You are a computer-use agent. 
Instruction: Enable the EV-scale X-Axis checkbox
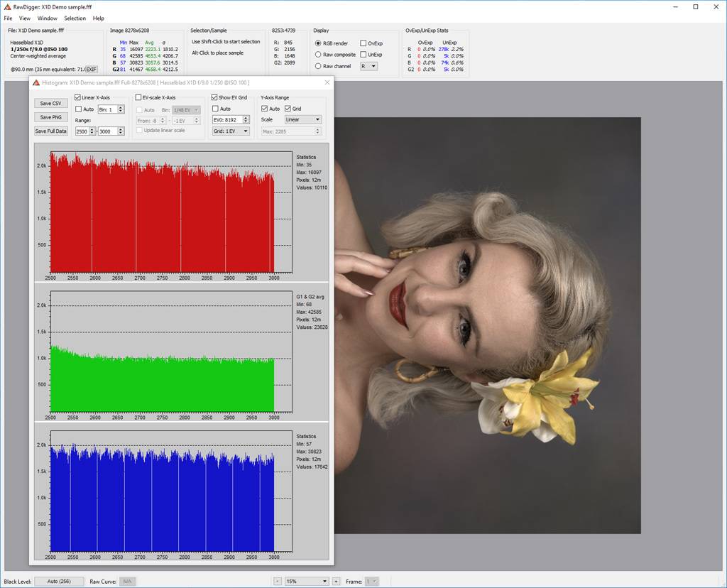pos(139,98)
